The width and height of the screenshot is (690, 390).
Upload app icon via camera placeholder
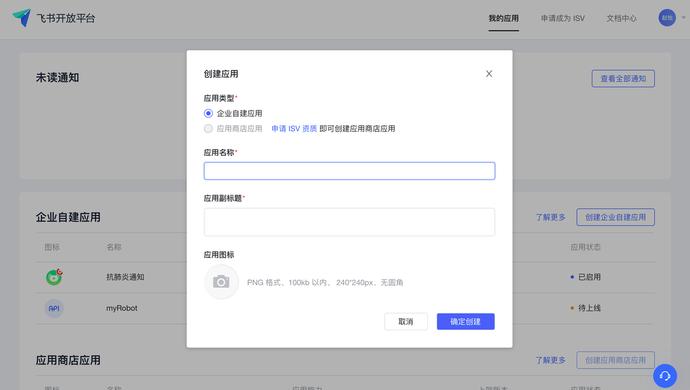click(221, 282)
